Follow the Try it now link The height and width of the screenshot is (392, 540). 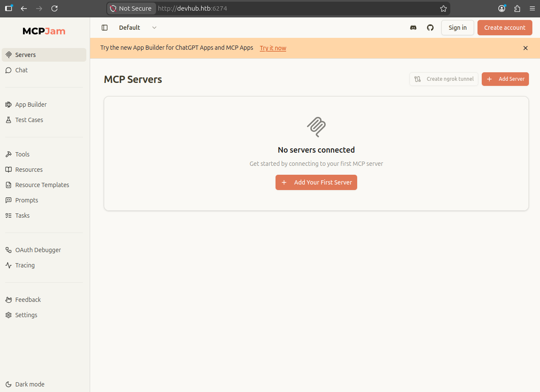273,48
